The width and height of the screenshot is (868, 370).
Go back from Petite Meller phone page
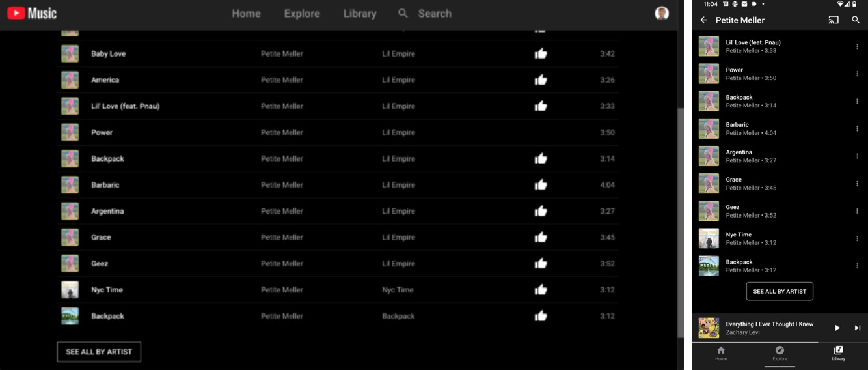point(703,20)
